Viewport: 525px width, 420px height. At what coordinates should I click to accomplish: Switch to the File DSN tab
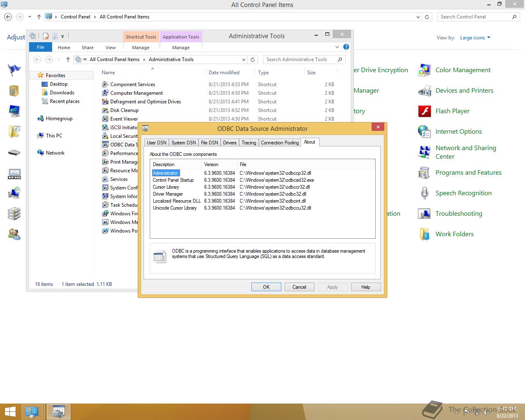(x=209, y=143)
